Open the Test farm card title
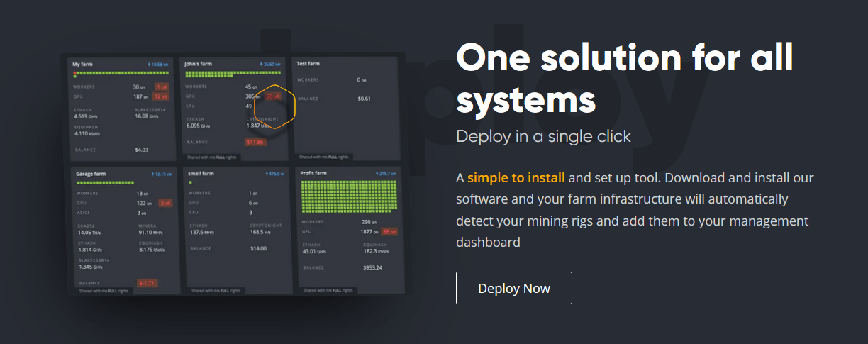 [x=308, y=64]
